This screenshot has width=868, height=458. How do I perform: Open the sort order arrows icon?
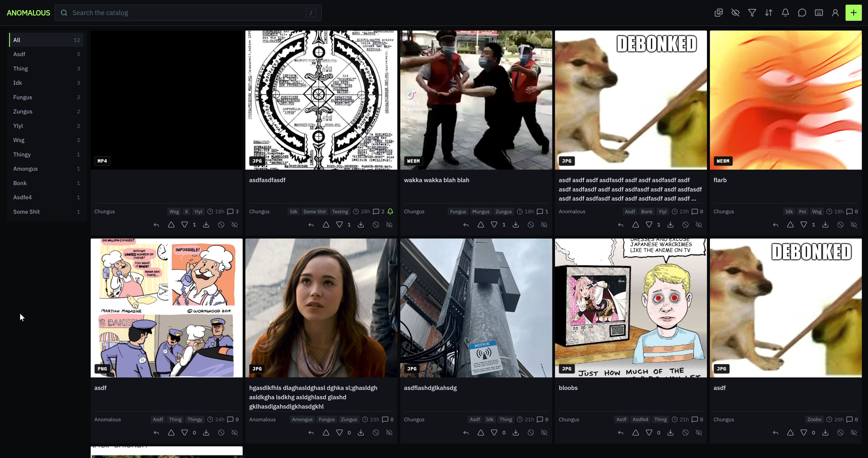769,13
